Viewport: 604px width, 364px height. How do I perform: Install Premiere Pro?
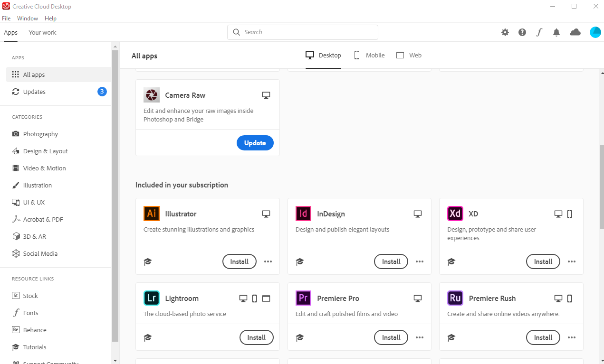pos(391,337)
